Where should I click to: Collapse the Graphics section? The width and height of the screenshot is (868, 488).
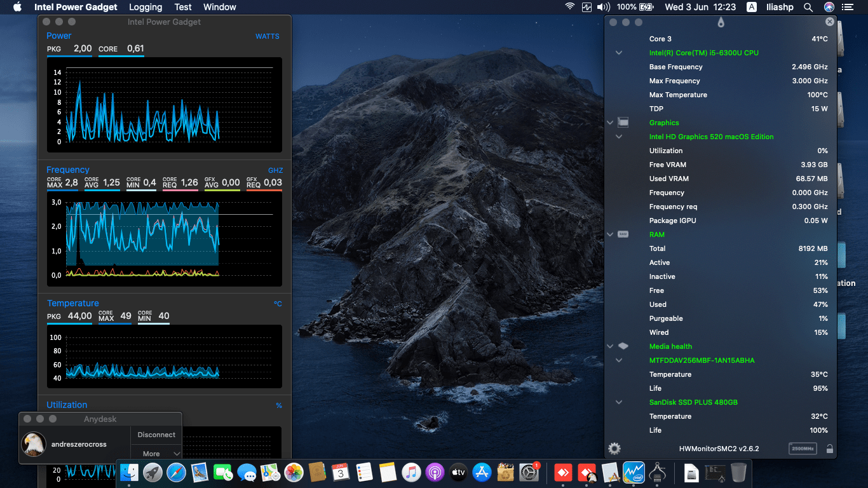[610, 123]
